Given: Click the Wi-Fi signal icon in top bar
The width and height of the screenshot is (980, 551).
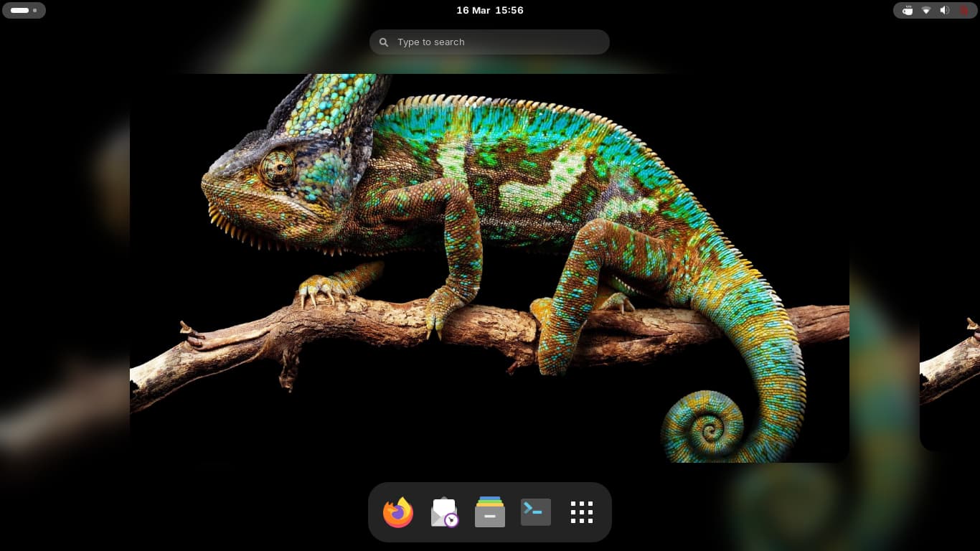Looking at the screenshot, I should click(x=926, y=10).
